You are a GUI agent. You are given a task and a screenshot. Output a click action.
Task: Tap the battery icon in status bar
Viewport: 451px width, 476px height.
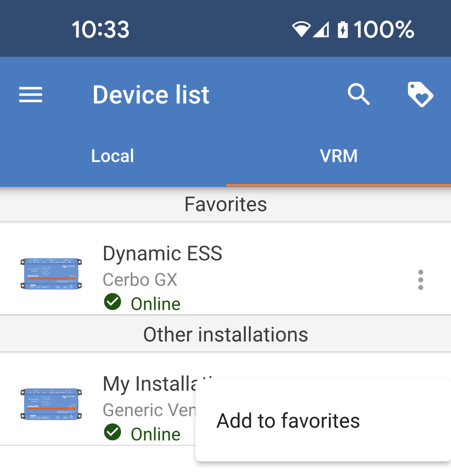[342, 30]
